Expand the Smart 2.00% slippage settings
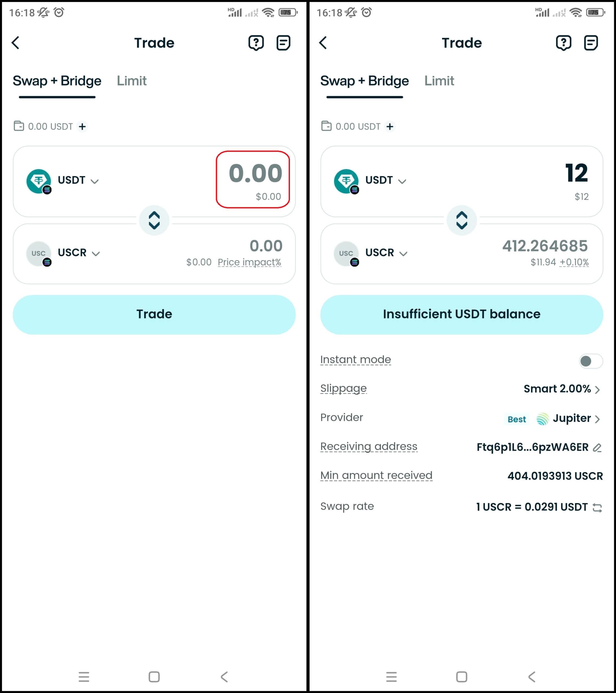This screenshot has width=616, height=693. click(562, 389)
